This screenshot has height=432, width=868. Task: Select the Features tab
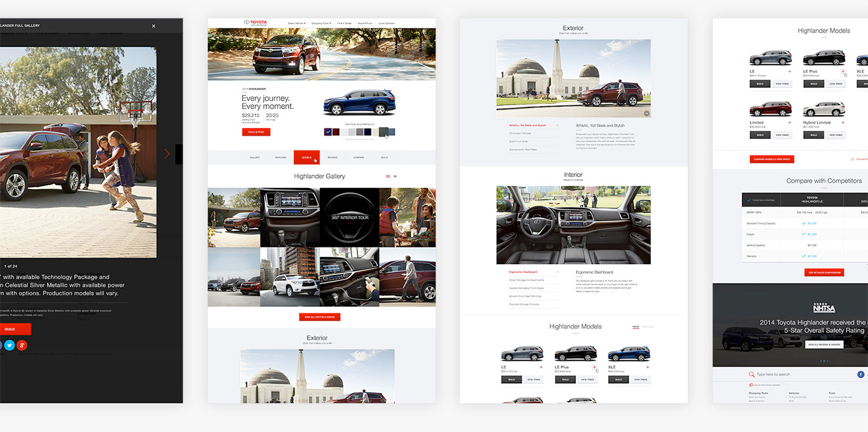point(281,158)
